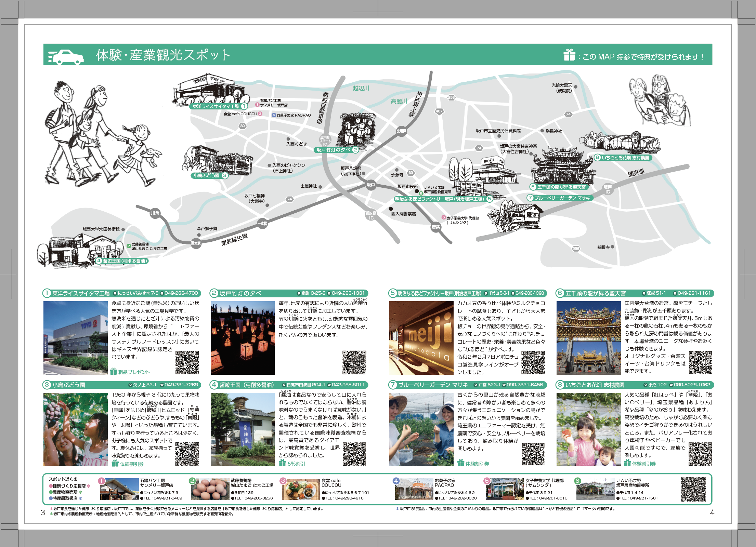This screenshot has height=547, width=756.
Task: Click the car icon in the header banner
Action: 66,57
